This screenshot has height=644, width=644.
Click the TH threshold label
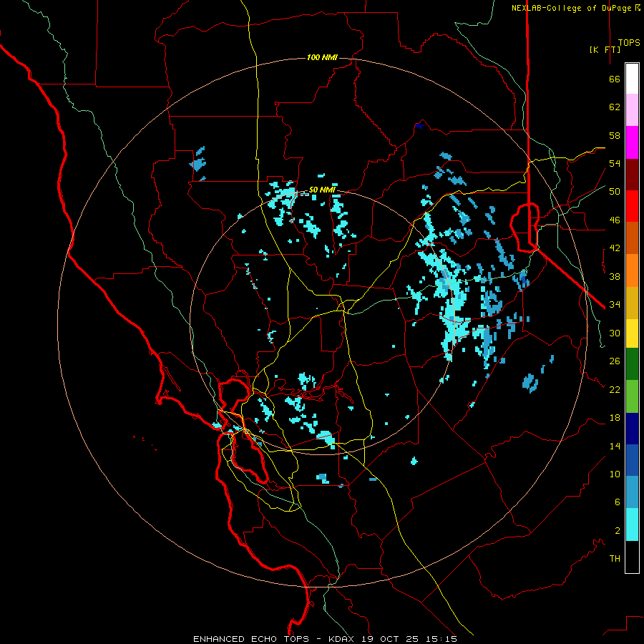(615, 559)
